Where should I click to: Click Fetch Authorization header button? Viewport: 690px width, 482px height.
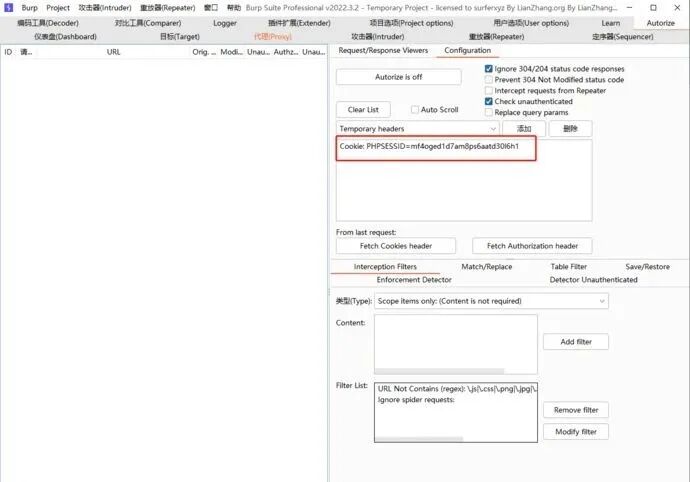pyautogui.click(x=532, y=246)
